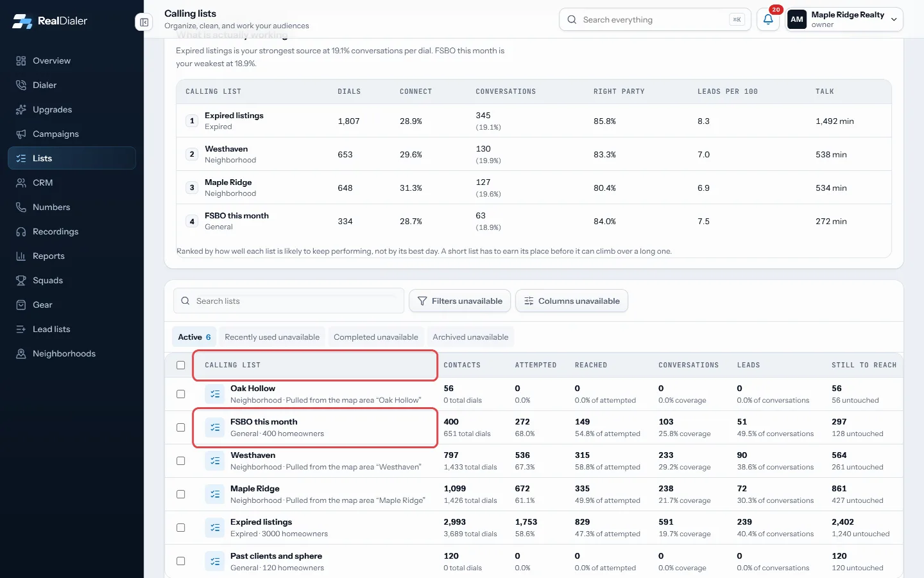This screenshot has width=924, height=578.
Task: Open the Filters unavailable control
Action: 460,301
